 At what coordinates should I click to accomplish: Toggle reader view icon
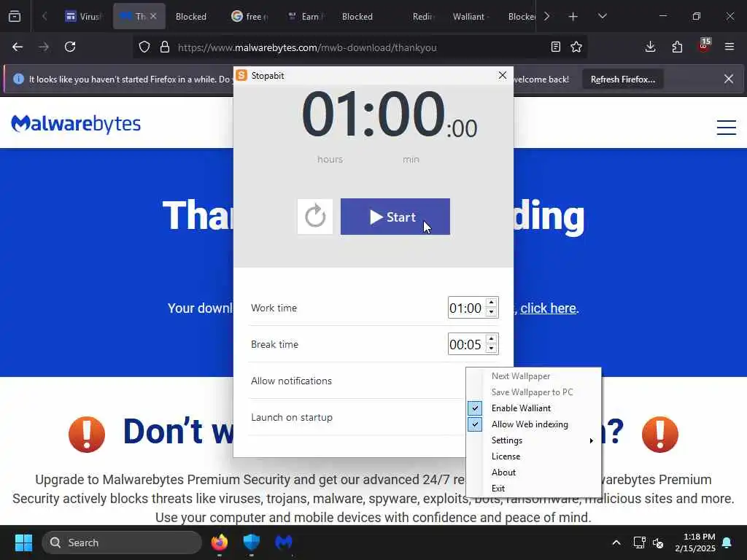(x=555, y=47)
